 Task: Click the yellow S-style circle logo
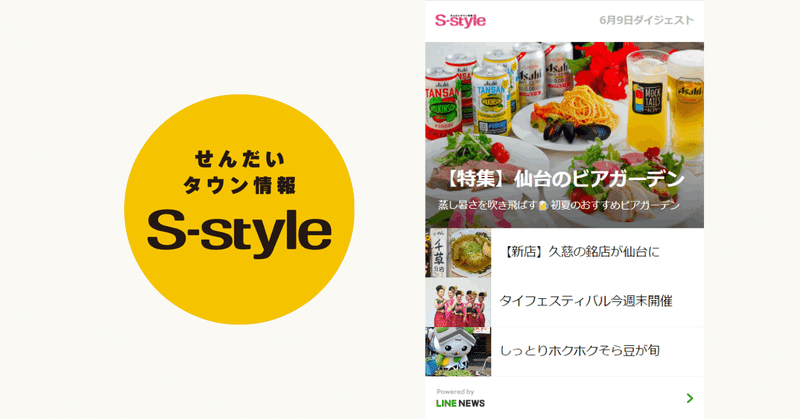[239, 209]
